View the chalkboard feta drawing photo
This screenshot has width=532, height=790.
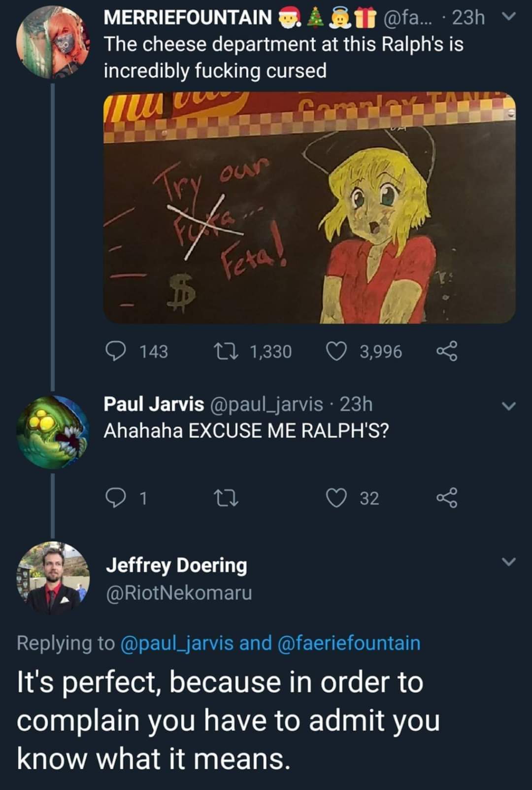[309, 207]
